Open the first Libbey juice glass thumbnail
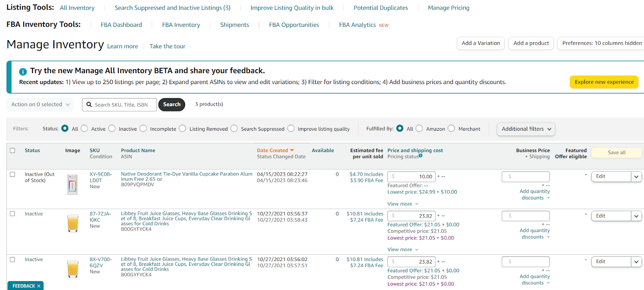The width and height of the screenshot is (644, 290). pos(73,223)
